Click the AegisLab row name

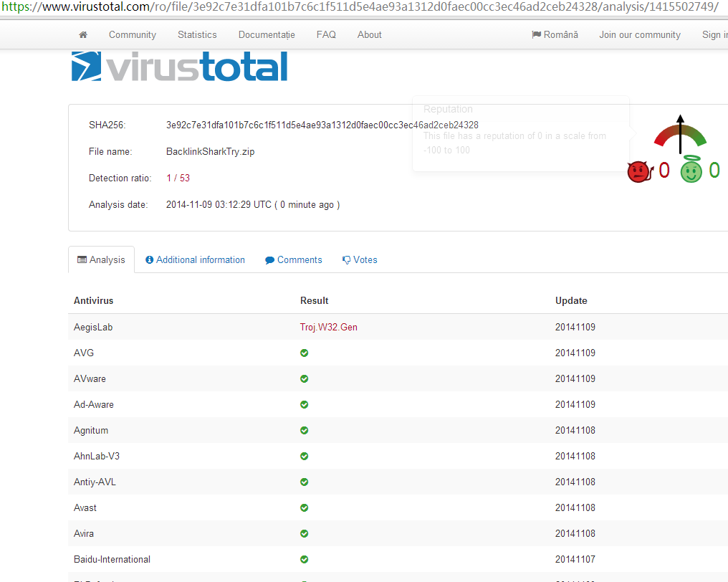(93, 327)
